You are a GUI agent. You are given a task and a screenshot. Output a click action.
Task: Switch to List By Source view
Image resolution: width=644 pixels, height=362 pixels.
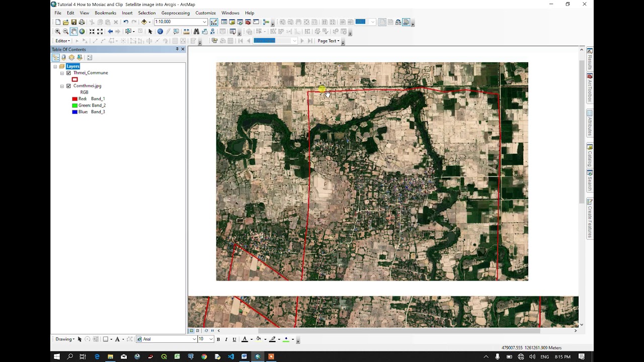63,57
